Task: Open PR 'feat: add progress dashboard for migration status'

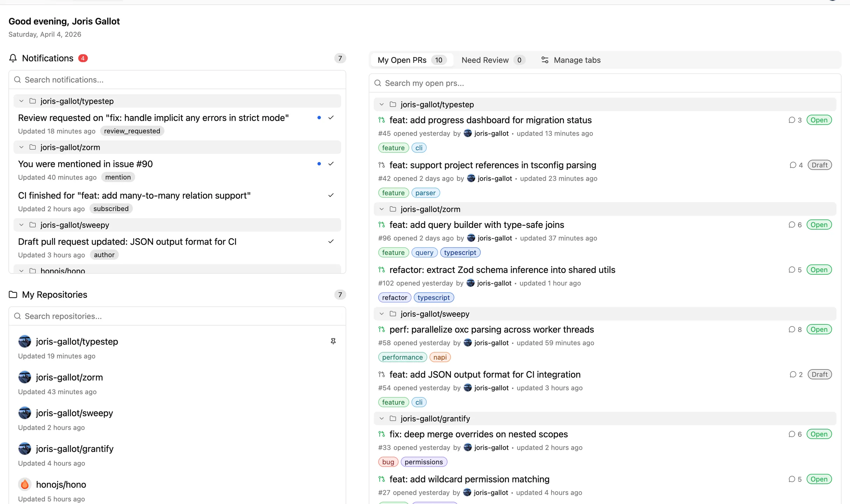Action: (490, 120)
